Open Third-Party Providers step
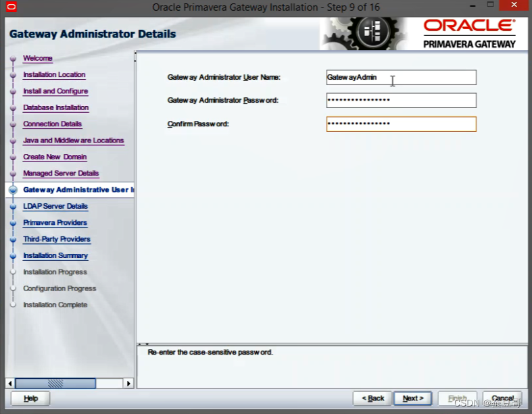Image resolution: width=532 pixels, height=414 pixels. tap(57, 239)
